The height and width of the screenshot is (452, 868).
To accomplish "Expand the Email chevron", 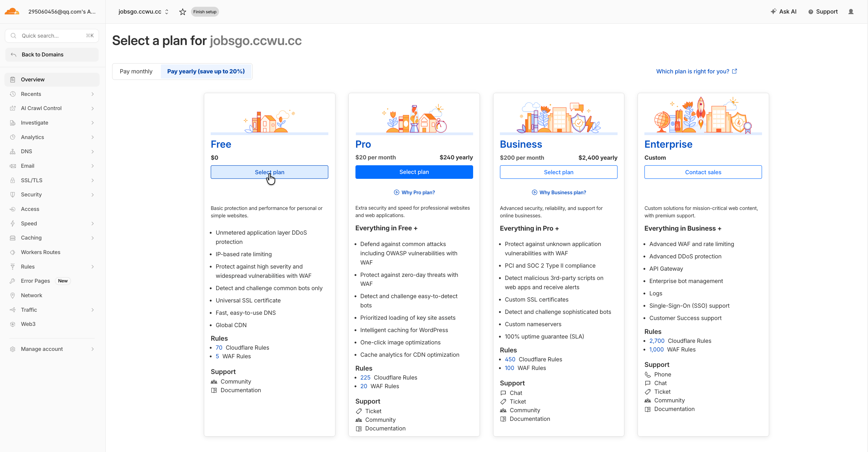I will coord(93,166).
